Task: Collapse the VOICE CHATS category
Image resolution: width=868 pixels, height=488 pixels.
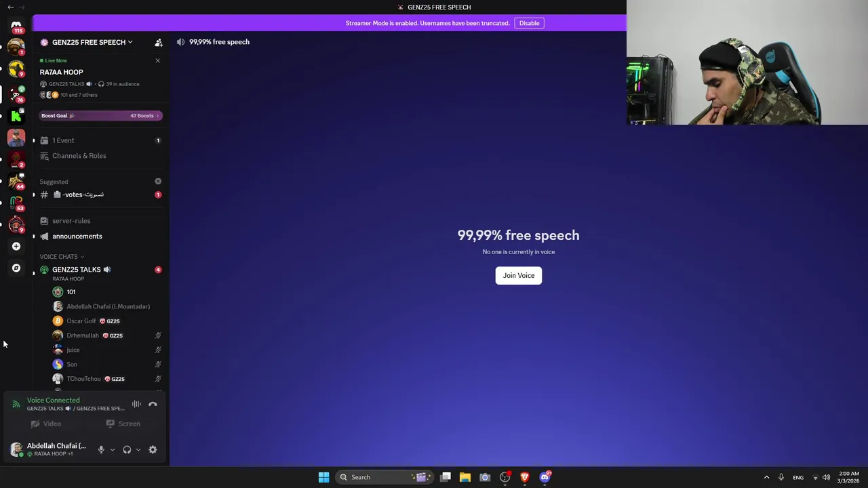Action: coord(62,257)
